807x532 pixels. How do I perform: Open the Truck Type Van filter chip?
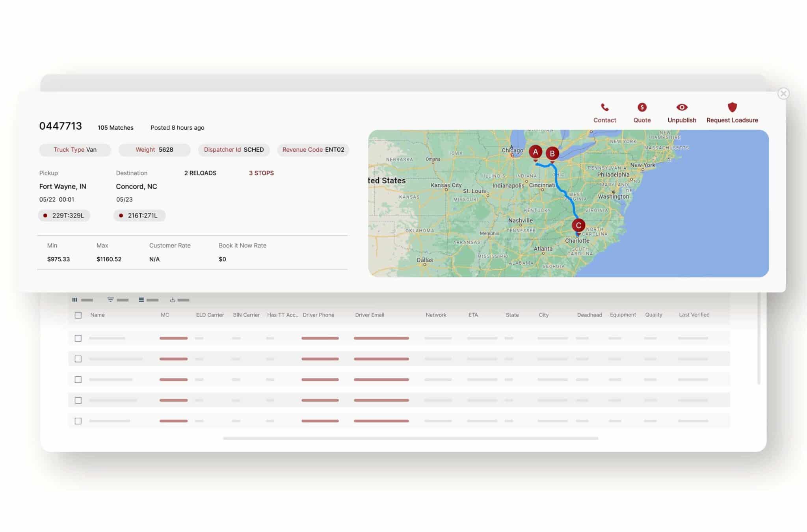coord(75,150)
